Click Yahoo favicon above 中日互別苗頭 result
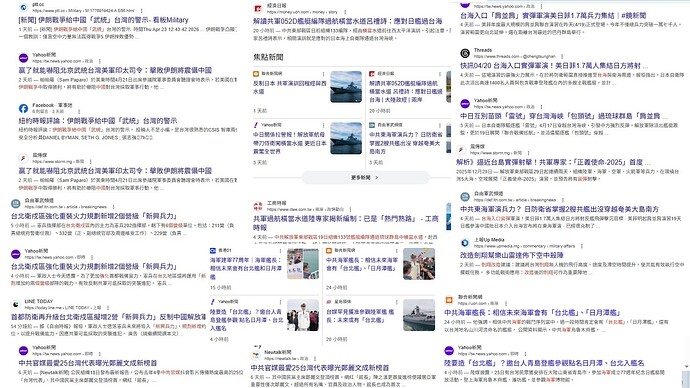 pyautogui.click(x=465, y=103)
